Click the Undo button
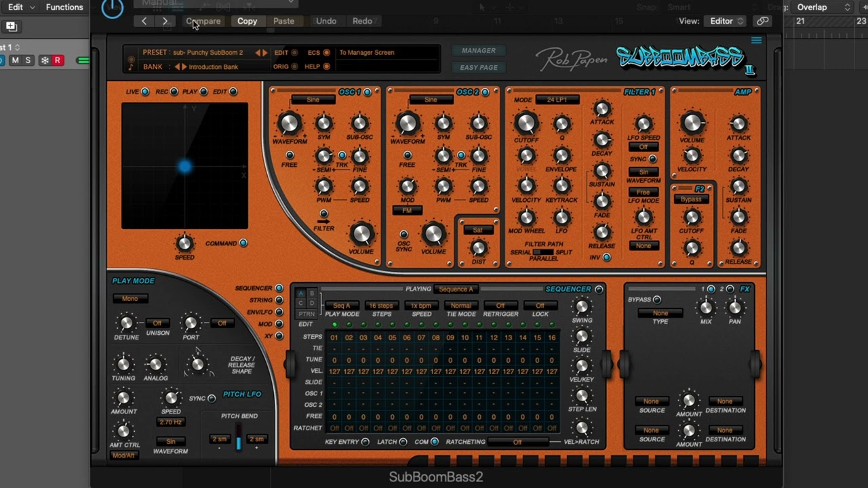This screenshot has height=488, width=868. [326, 21]
